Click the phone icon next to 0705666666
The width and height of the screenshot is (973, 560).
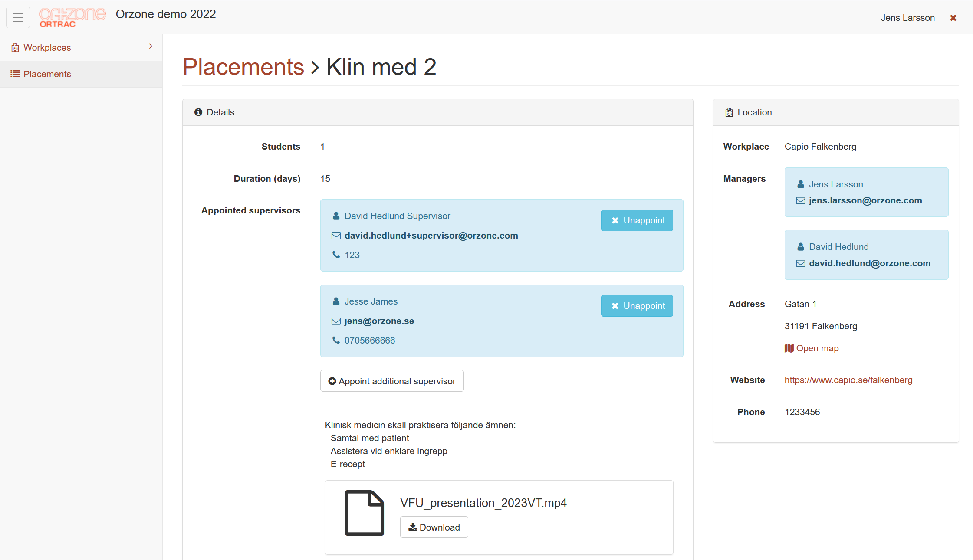(x=336, y=340)
